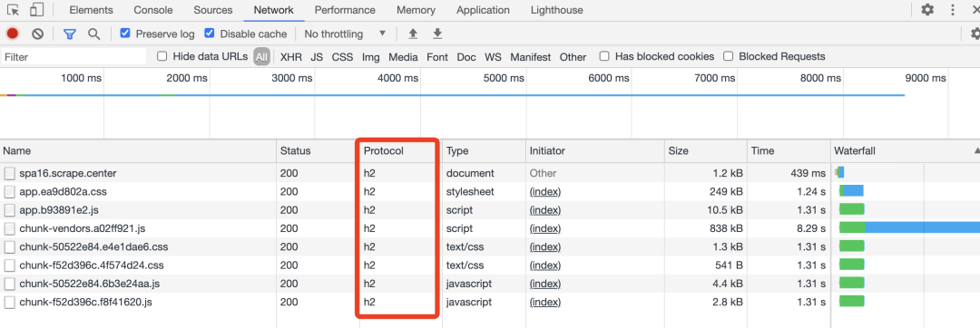Filter requests by Font
This screenshot has width=980, height=328.
pos(437,57)
